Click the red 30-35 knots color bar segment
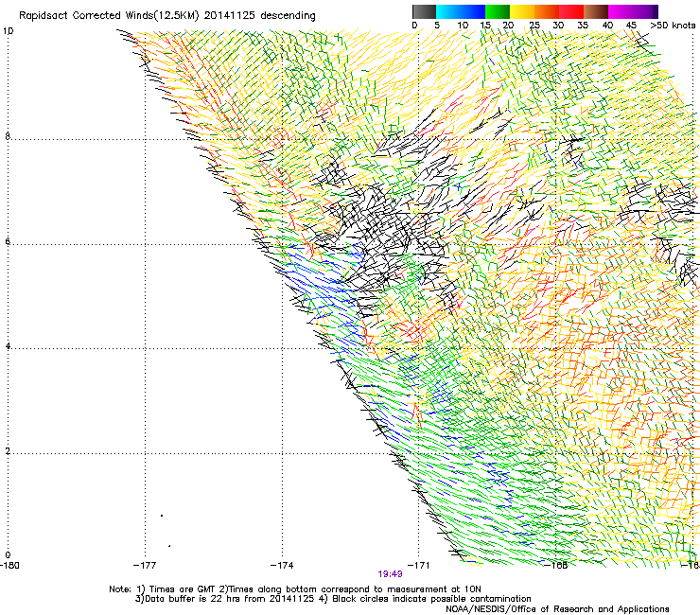The image size is (700, 615). point(571,11)
